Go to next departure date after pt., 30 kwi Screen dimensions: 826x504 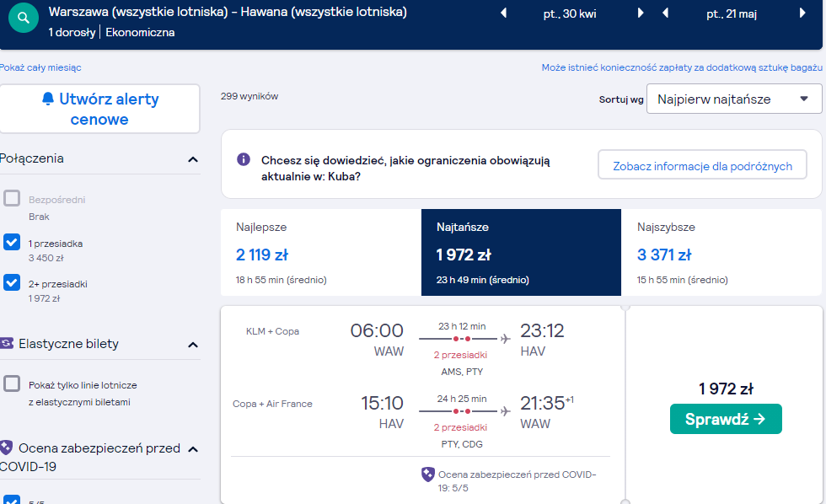tap(640, 13)
